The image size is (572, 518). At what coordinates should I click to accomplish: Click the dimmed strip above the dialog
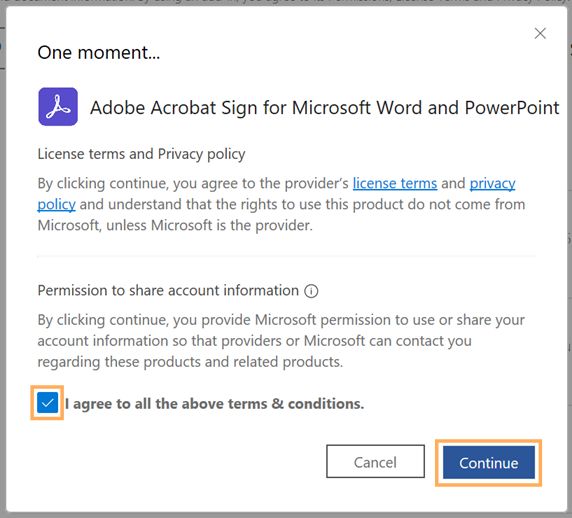pos(286,3)
